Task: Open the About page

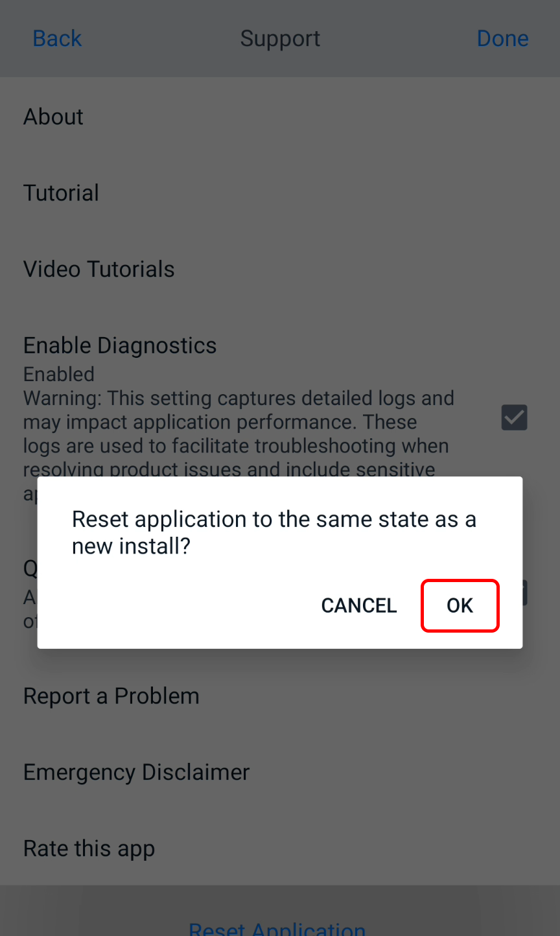Action: (53, 117)
